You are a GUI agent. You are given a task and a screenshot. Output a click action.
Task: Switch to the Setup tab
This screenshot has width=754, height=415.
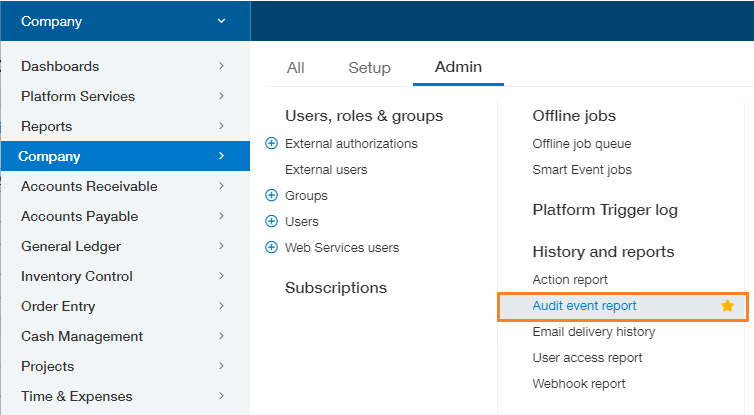coord(369,68)
